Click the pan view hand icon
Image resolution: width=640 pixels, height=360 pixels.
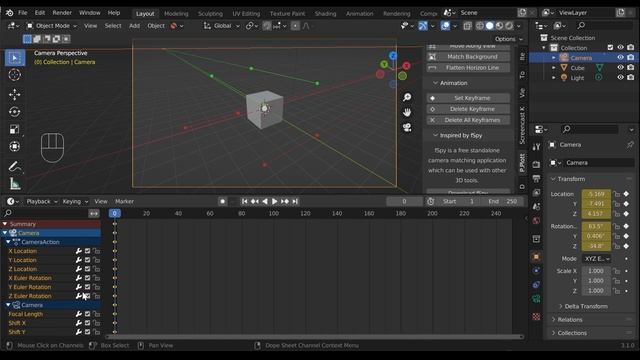point(407,112)
